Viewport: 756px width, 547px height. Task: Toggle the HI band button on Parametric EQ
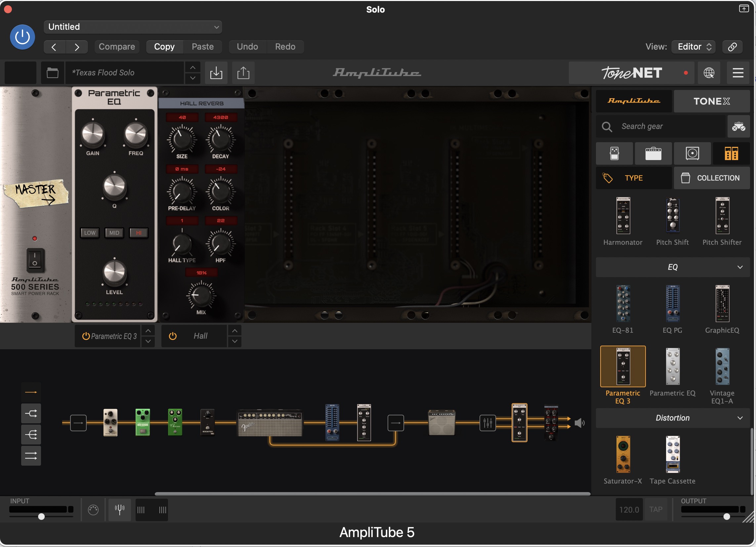click(139, 233)
